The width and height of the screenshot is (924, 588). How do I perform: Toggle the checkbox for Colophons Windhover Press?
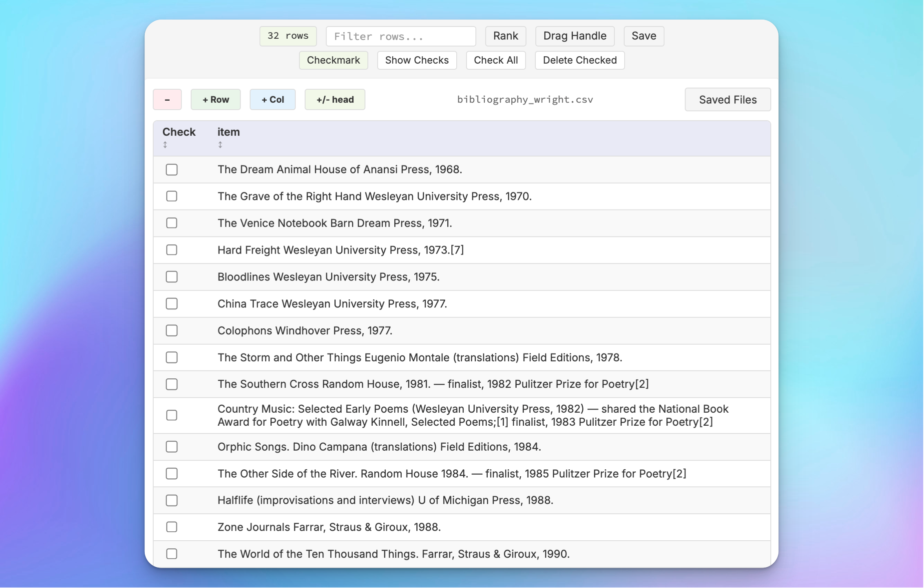coord(172,331)
